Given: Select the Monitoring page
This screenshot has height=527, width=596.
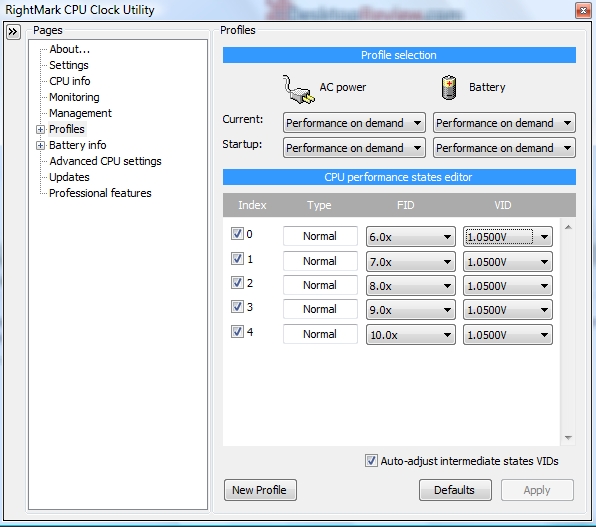Looking at the screenshot, I should 74,97.
